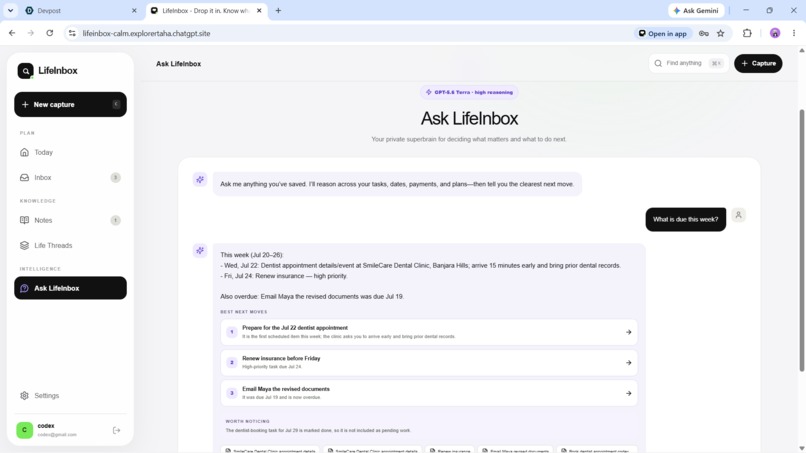Click the LifeInbox logo icon
Viewport: 806px width, 453px height.
click(x=25, y=70)
